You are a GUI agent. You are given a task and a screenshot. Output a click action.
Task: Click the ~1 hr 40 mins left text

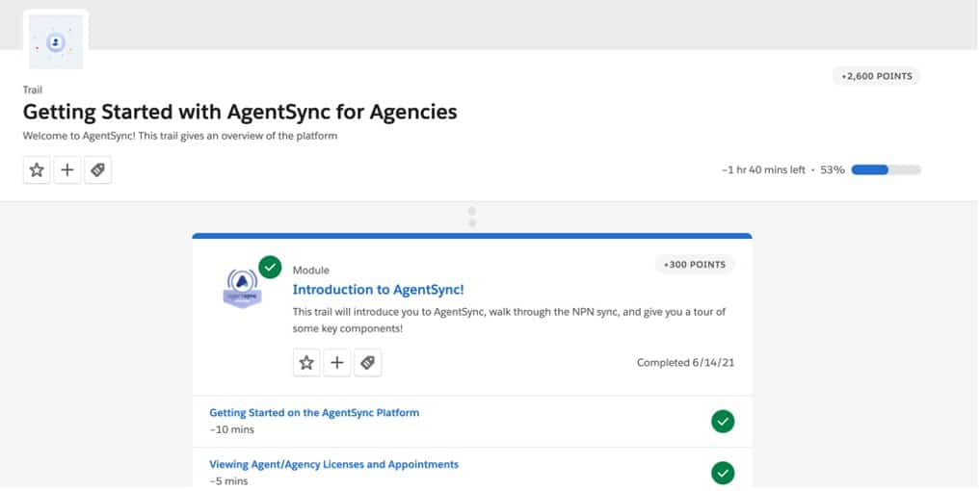(x=763, y=169)
